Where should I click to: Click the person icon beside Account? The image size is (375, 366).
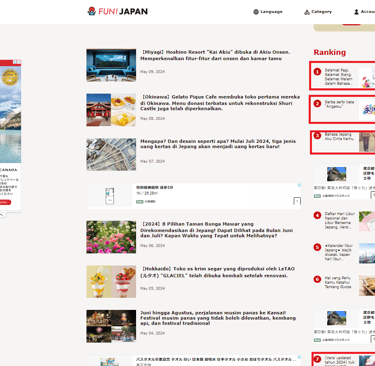356,12
